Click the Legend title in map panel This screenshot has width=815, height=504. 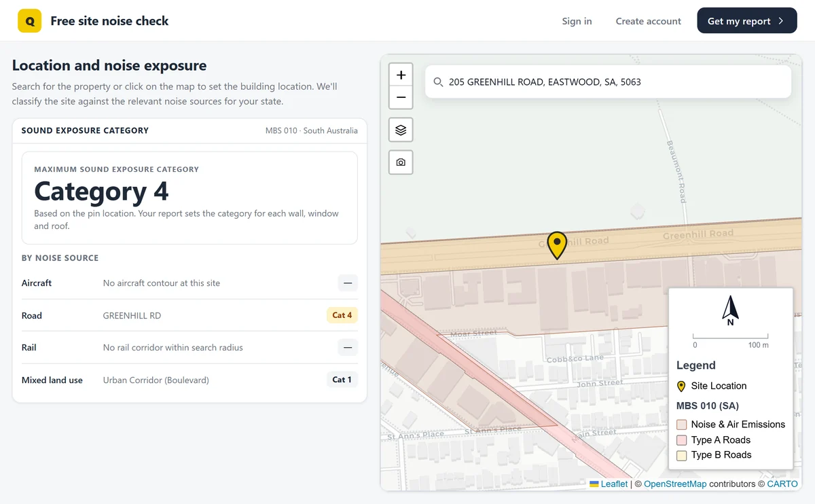tap(695, 365)
